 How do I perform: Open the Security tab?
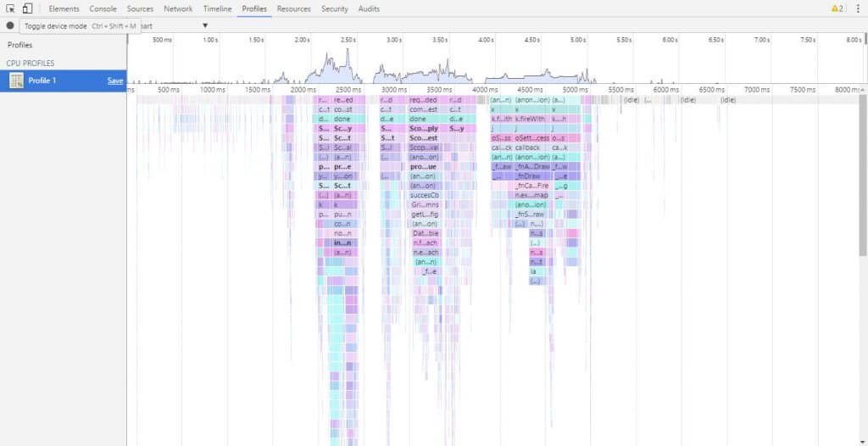(335, 8)
